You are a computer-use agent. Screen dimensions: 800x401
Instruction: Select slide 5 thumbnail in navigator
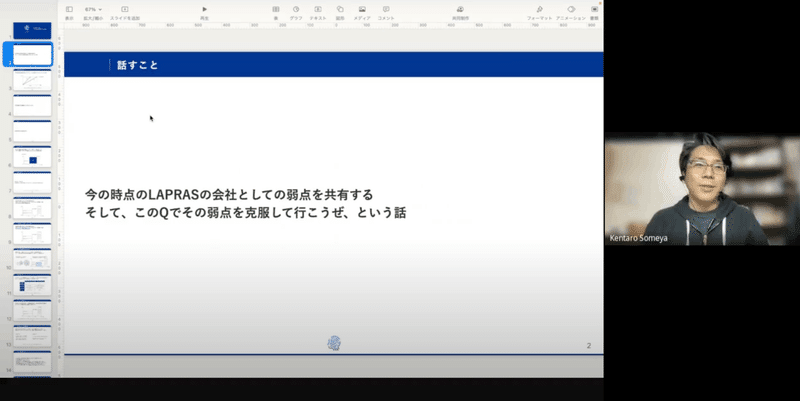pyautogui.click(x=32, y=131)
